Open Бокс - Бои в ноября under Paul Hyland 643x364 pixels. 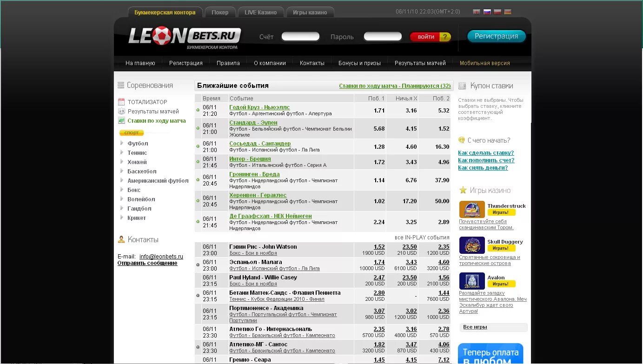point(253,284)
